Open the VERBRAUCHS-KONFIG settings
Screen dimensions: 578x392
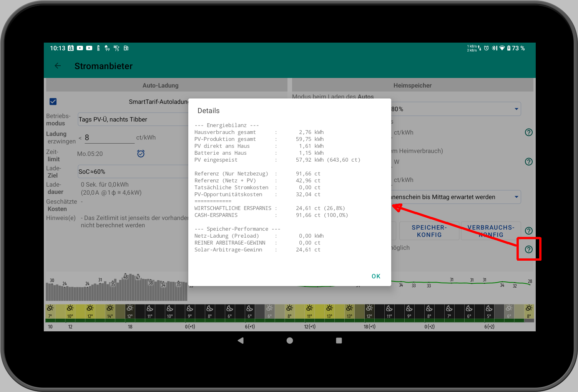coord(491,231)
